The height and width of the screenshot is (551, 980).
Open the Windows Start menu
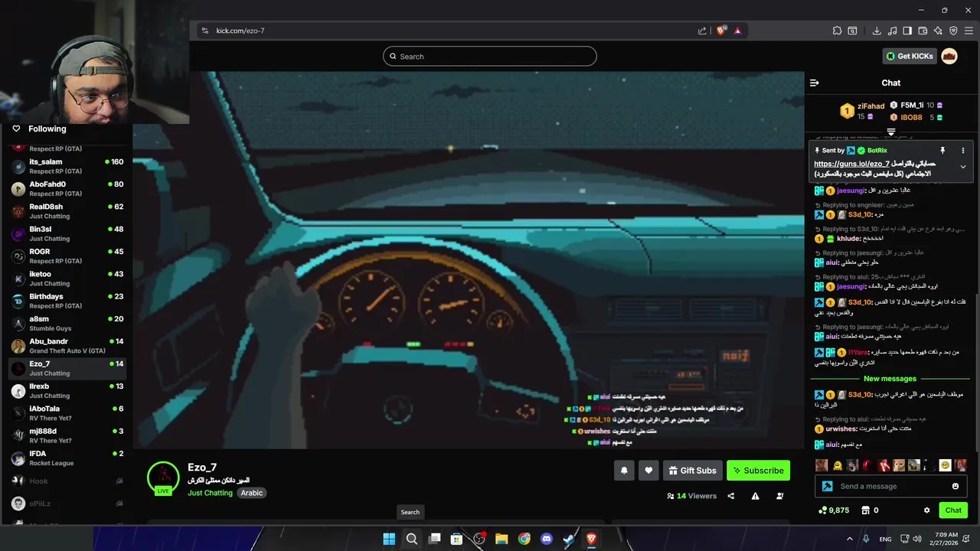(389, 539)
